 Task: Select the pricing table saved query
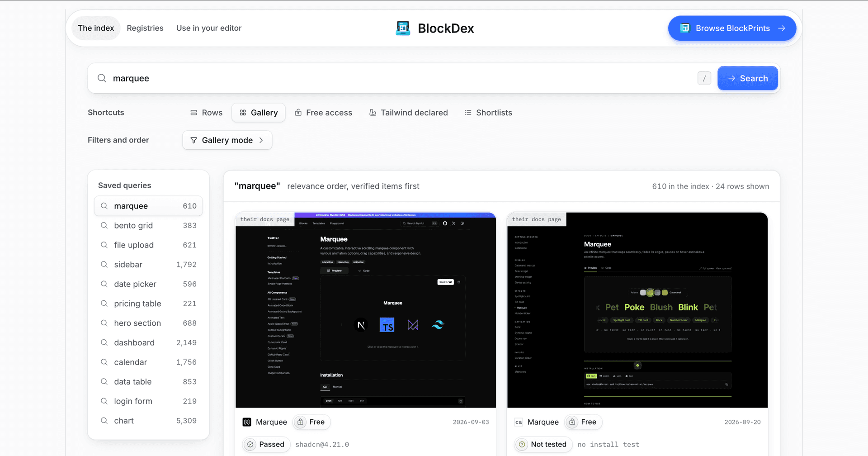(x=148, y=304)
